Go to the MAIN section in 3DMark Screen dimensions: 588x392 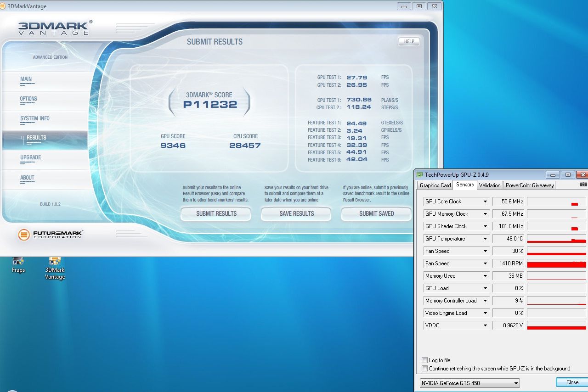45,81
